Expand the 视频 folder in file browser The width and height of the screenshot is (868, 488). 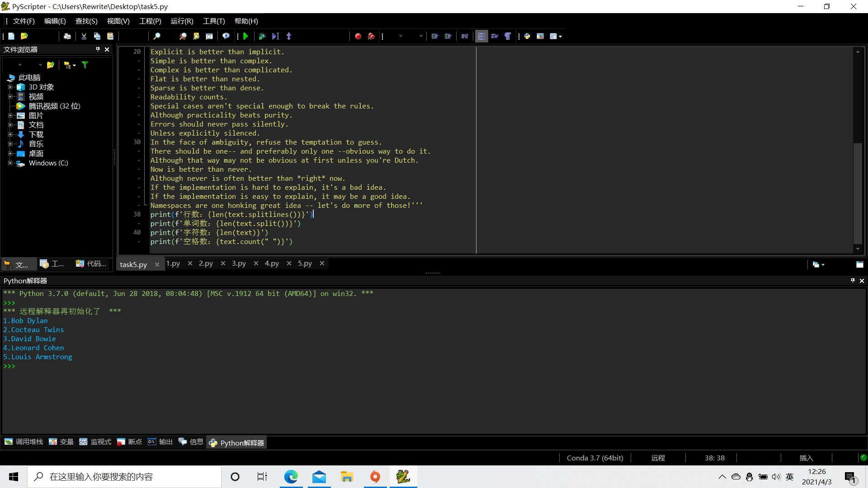coord(9,97)
